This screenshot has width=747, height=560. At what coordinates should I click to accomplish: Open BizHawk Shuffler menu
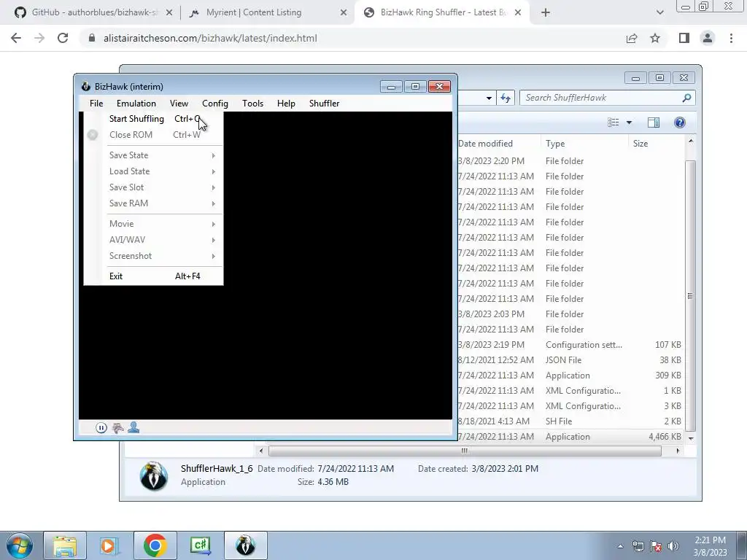pyautogui.click(x=324, y=104)
